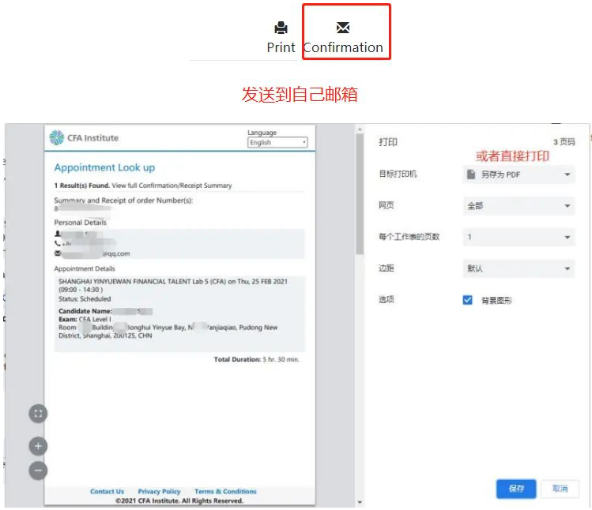592x510 pixels.
Task: Open the 目标打印机 另存为 PDF dropdown
Action: click(519, 174)
